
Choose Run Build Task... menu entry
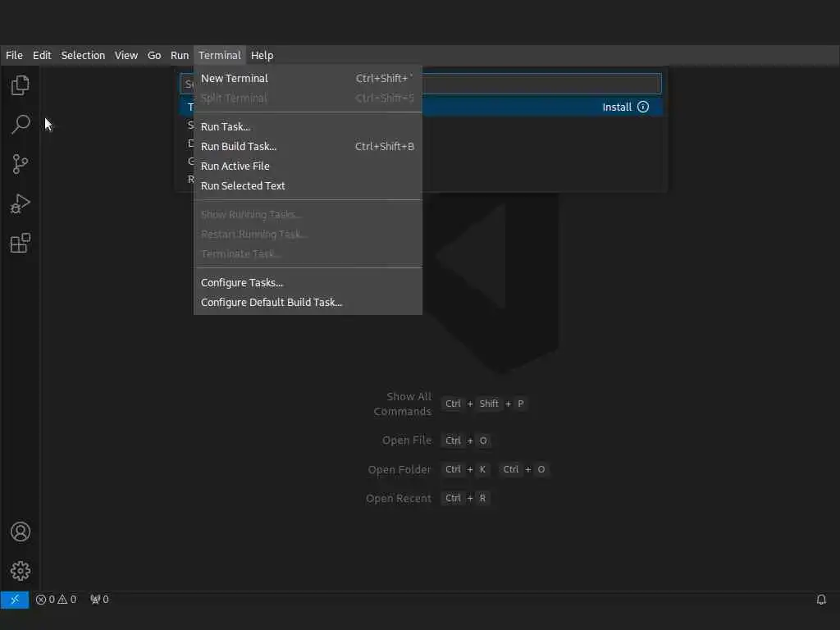click(x=308, y=146)
